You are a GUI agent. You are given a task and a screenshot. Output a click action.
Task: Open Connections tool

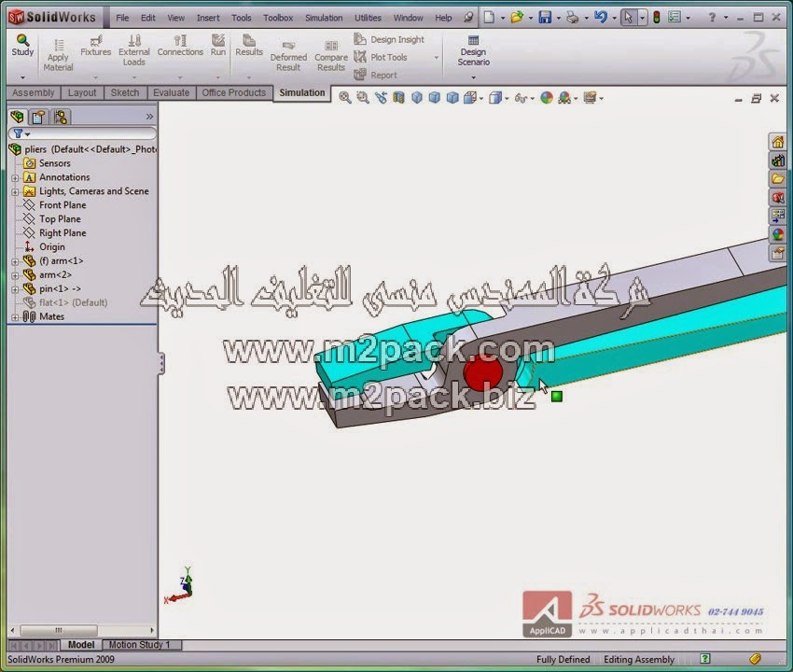(180, 45)
